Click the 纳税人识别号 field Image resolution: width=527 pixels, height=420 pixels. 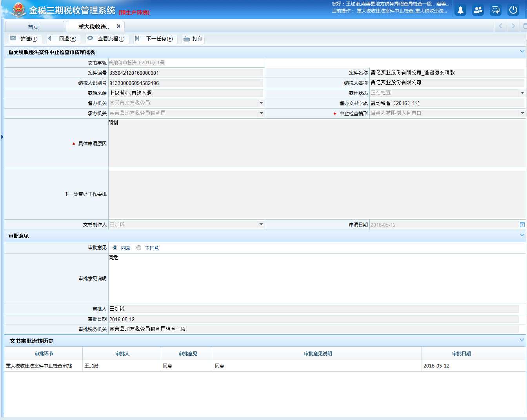point(186,83)
